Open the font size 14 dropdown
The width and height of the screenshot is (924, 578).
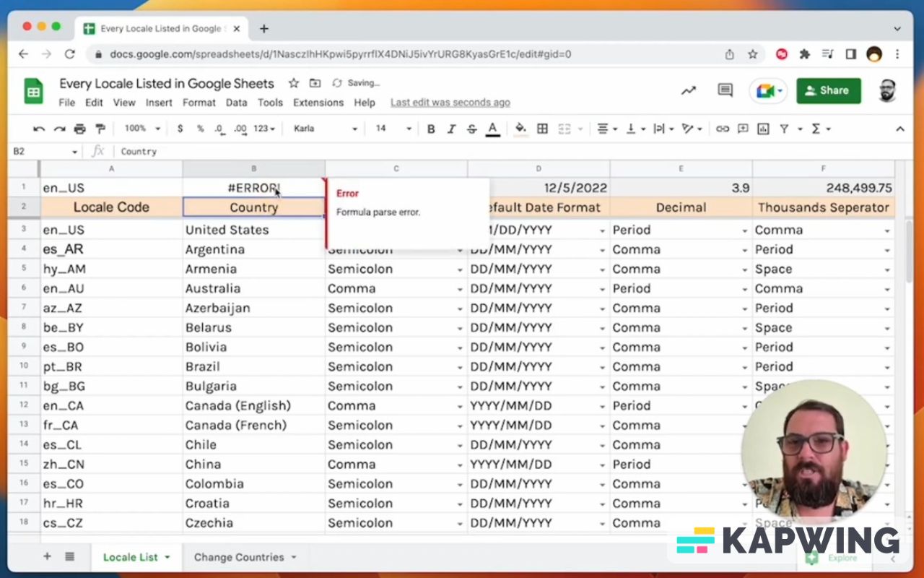(x=393, y=129)
